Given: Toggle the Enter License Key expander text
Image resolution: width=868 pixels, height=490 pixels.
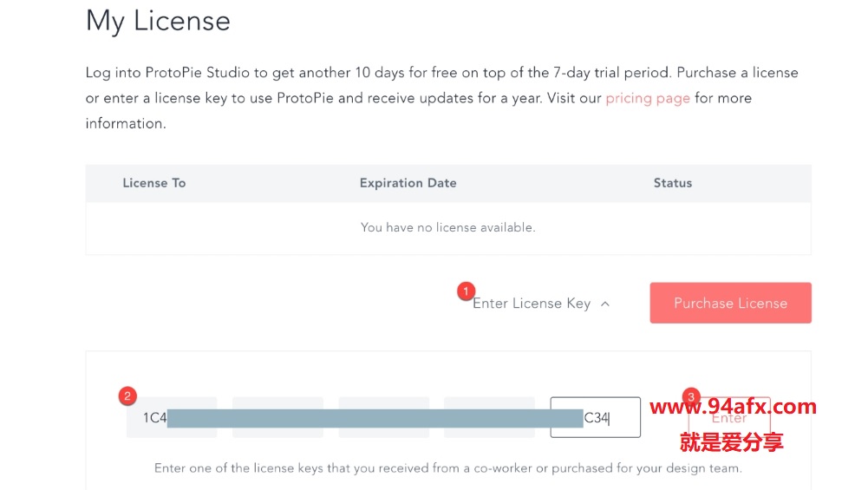Looking at the screenshot, I should 532,304.
